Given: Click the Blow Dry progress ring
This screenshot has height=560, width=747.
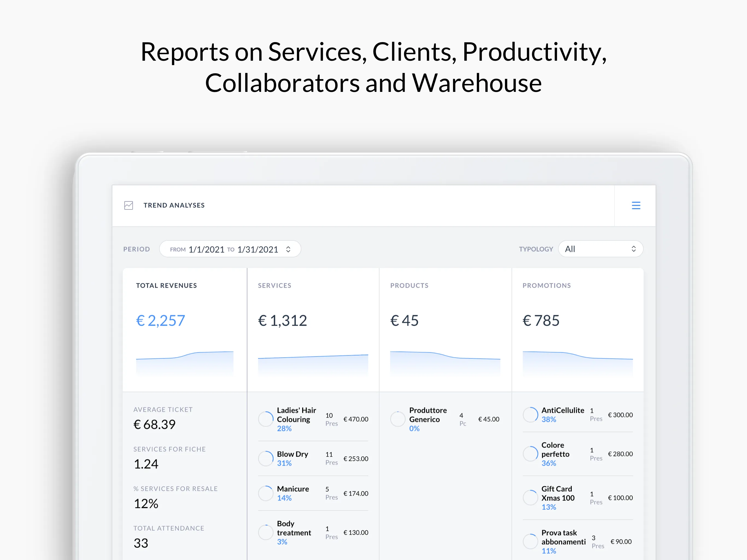Looking at the screenshot, I should click(x=266, y=459).
